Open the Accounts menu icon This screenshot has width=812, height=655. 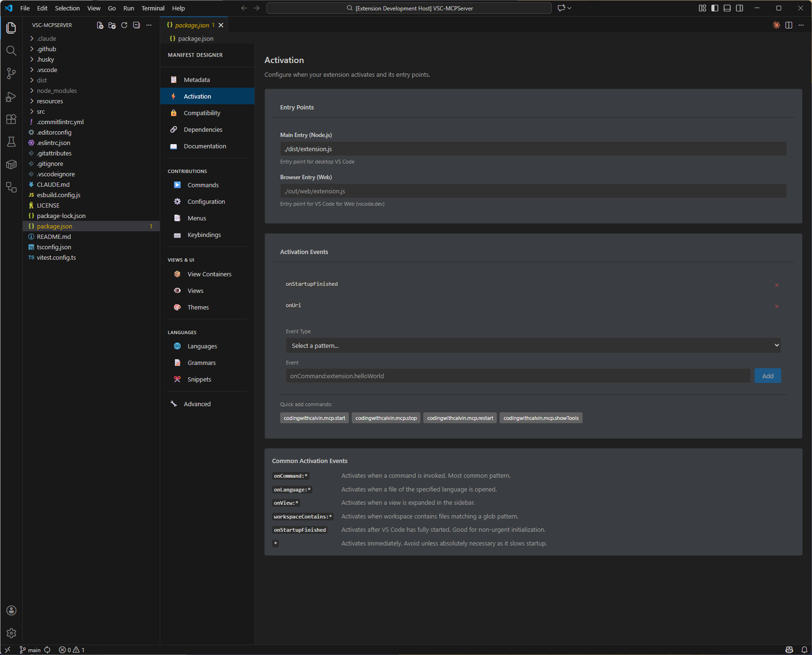(11, 610)
